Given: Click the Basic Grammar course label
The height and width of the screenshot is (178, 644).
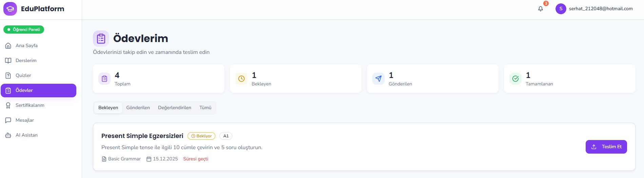Looking at the screenshot, I should pos(124,159).
